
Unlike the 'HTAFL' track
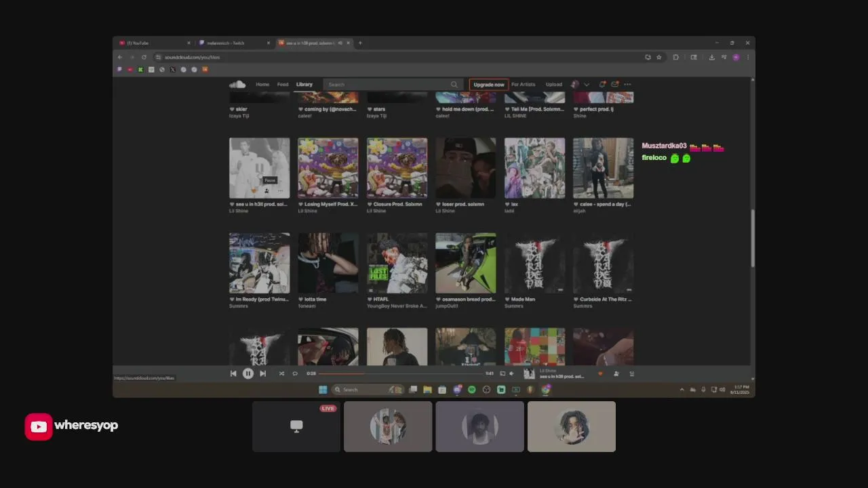[x=370, y=299]
